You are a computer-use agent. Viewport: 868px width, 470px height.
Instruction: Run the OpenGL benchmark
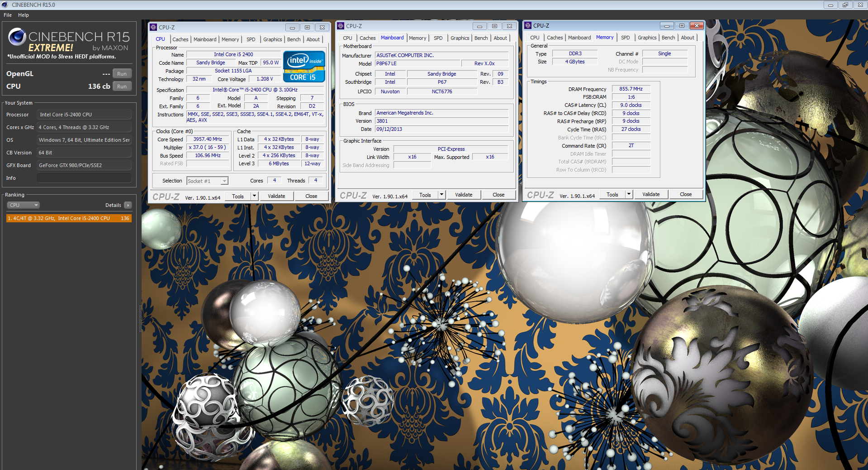(122, 74)
